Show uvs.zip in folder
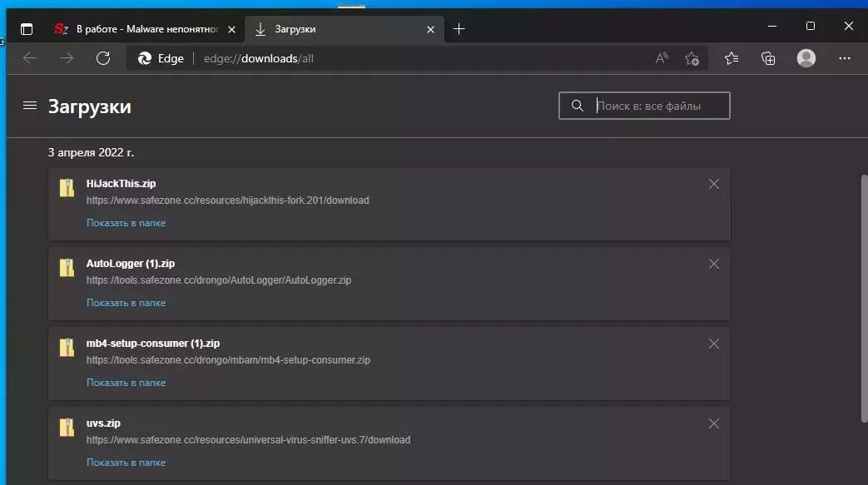This screenshot has height=485, width=868. point(126,463)
